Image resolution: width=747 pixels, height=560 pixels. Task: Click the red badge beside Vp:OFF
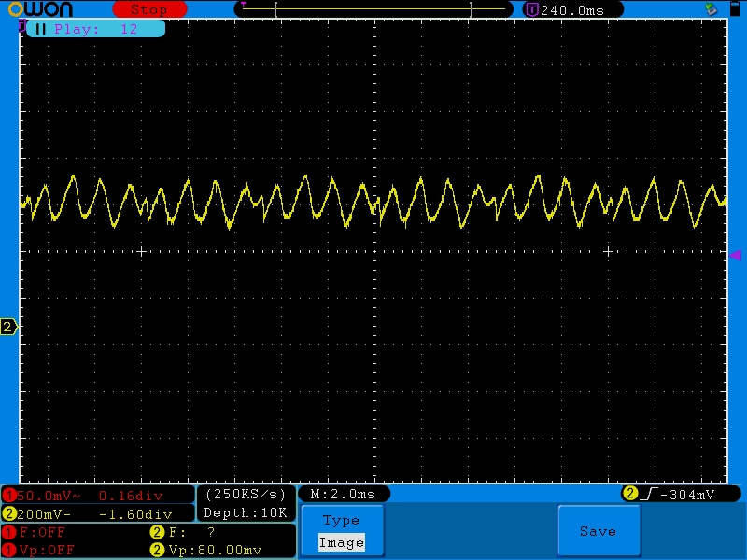[x=9, y=550]
